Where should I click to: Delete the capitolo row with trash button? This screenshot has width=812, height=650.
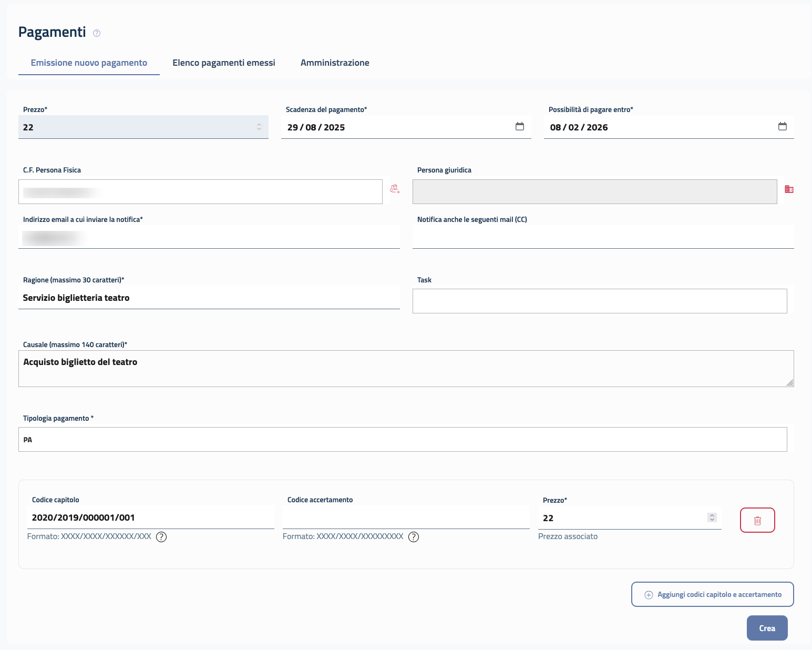[x=757, y=520]
